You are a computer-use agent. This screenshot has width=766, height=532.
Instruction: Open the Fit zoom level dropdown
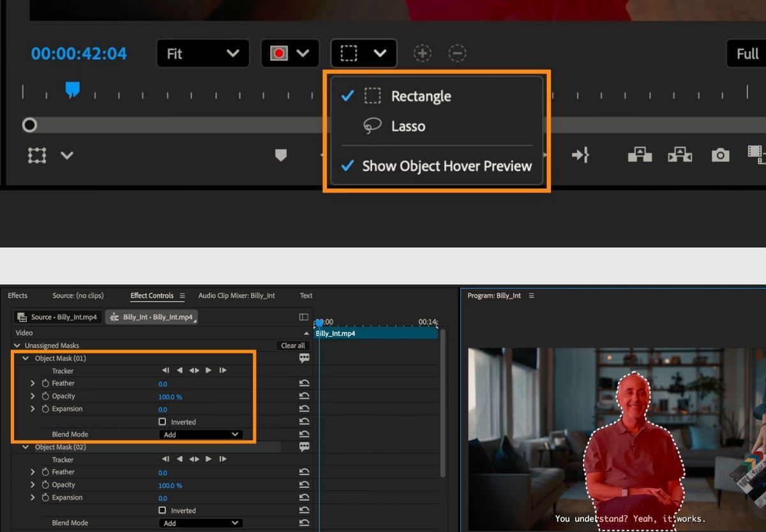(202, 54)
